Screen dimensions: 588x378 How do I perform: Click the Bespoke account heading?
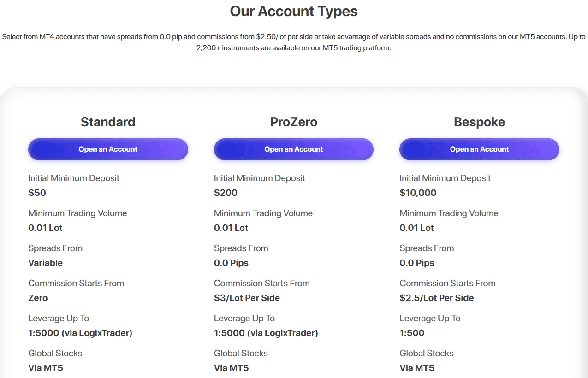point(479,122)
